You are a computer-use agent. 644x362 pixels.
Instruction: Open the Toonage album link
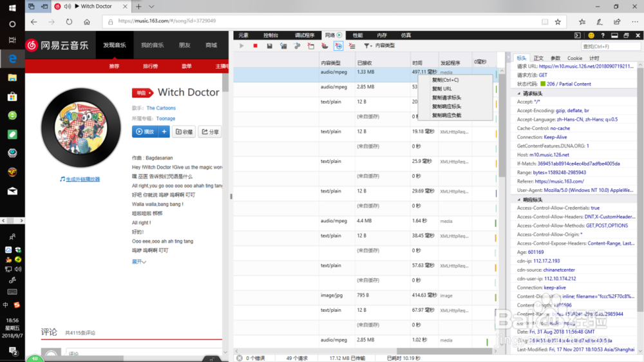[x=166, y=119]
